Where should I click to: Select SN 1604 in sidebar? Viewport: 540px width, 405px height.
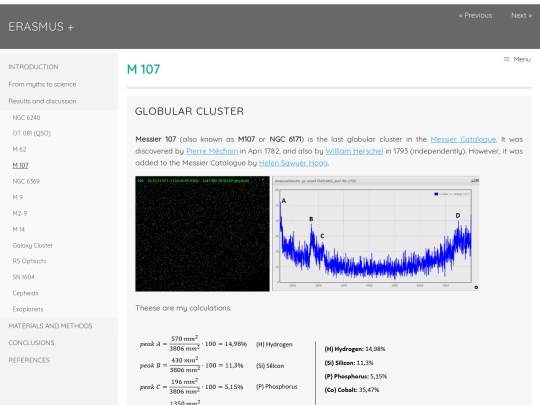tap(23, 277)
